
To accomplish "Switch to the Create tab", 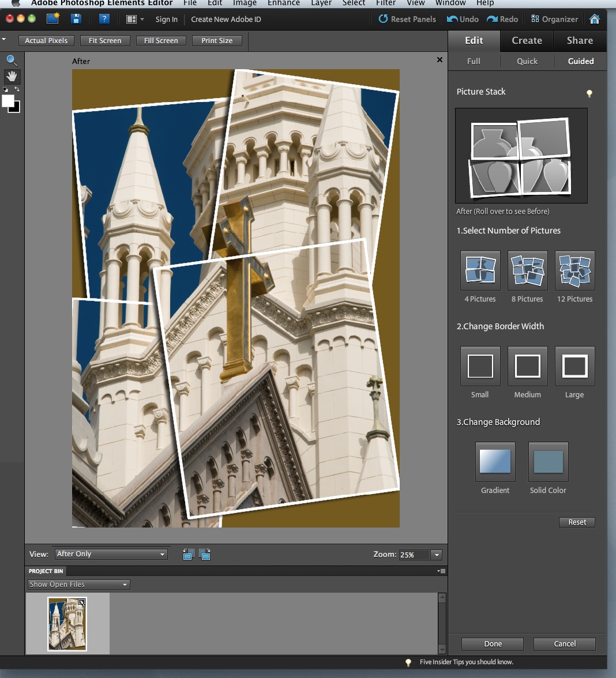I will point(527,40).
